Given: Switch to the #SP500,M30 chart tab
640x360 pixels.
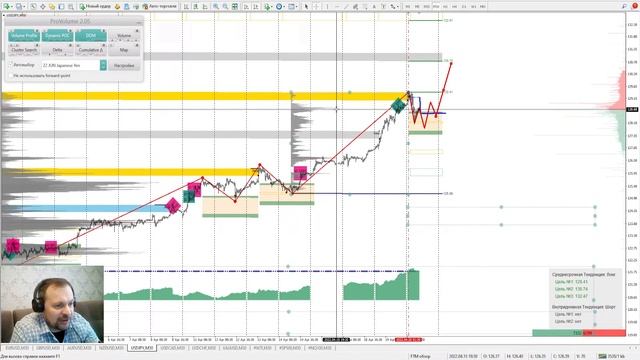Looking at the screenshot, I should (289, 348).
